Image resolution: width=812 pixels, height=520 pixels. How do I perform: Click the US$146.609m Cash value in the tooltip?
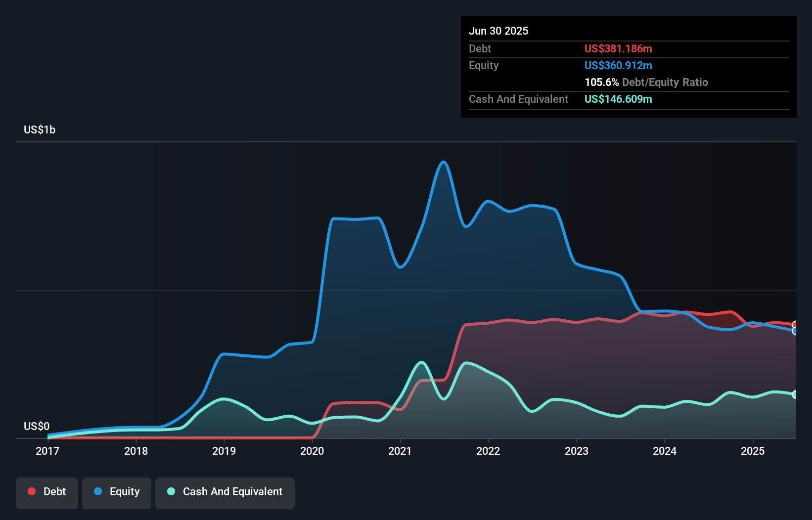coord(618,99)
